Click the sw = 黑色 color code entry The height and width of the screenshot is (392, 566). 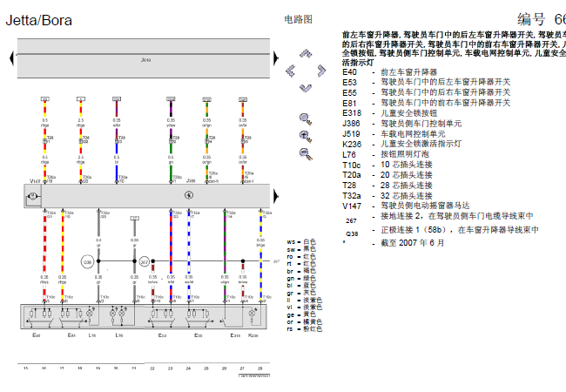(x=301, y=249)
